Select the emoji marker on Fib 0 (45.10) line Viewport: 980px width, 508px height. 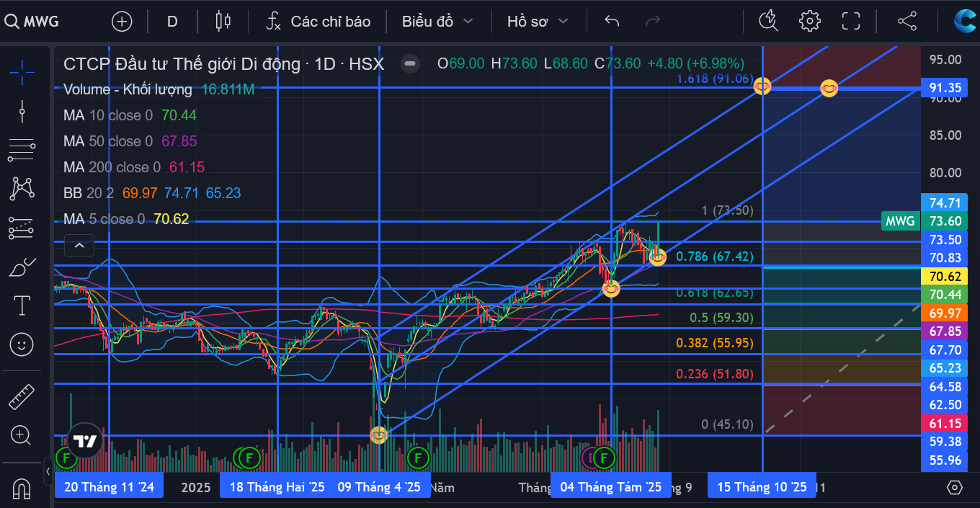[379, 435]
